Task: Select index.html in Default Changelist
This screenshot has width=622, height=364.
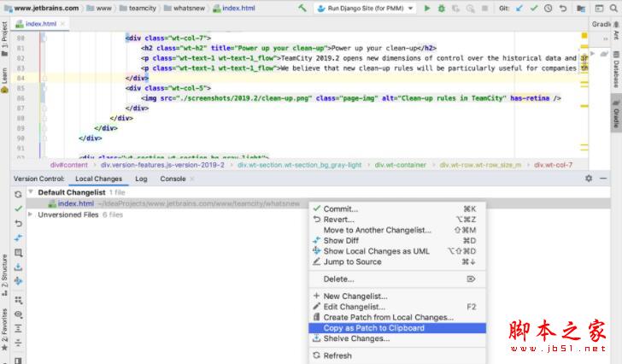Action: pos(75,204)
